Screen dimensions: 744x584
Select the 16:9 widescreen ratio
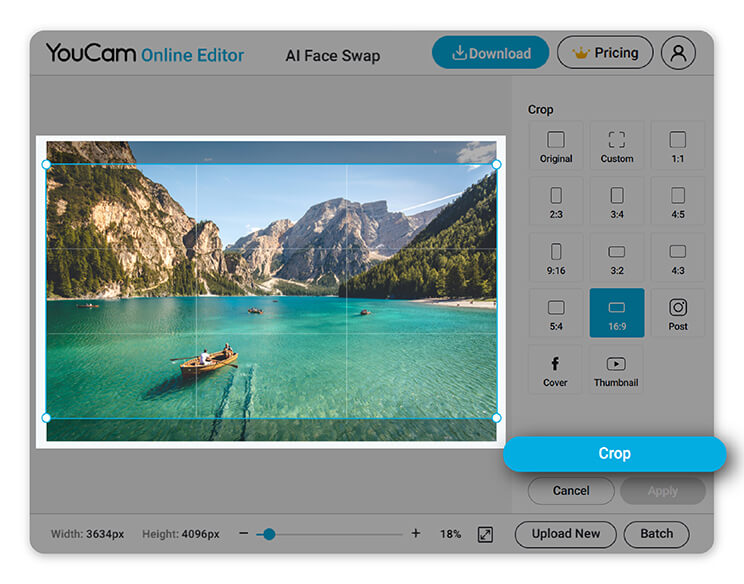coord(617,313)
